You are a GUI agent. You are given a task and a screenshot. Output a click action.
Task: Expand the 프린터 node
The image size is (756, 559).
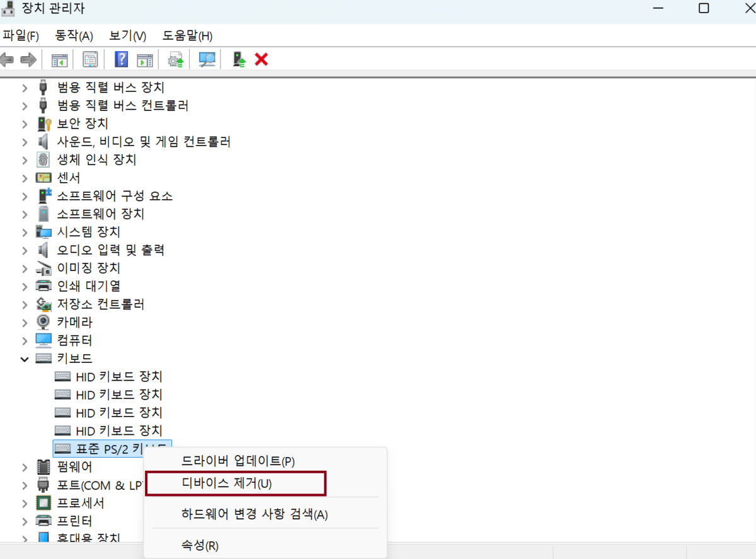[x=25, y=521]
